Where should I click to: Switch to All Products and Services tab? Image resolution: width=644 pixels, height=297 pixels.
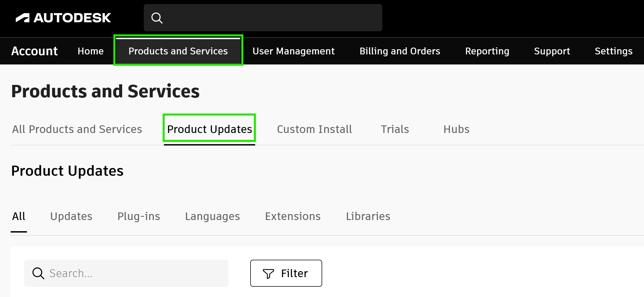[77, 129]
